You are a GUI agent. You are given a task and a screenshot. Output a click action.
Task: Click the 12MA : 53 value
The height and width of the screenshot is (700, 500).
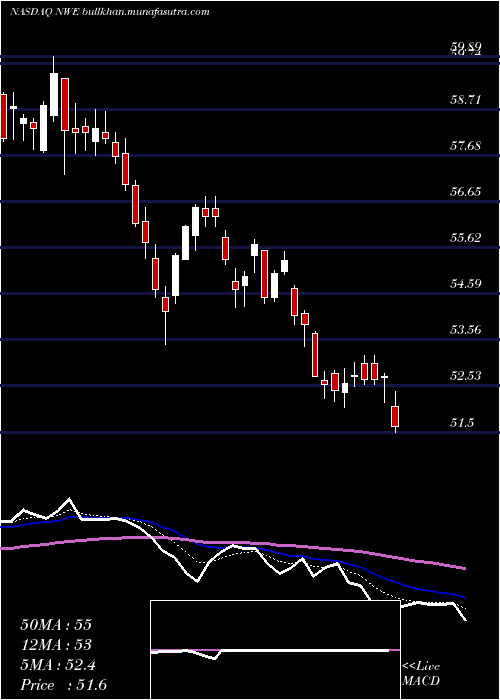[56, 645]
